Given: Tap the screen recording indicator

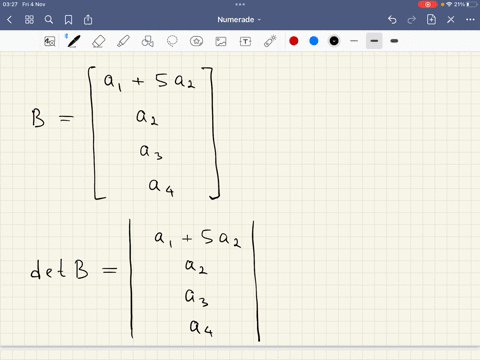Looking at the screenshot, I should coord(428,4).
